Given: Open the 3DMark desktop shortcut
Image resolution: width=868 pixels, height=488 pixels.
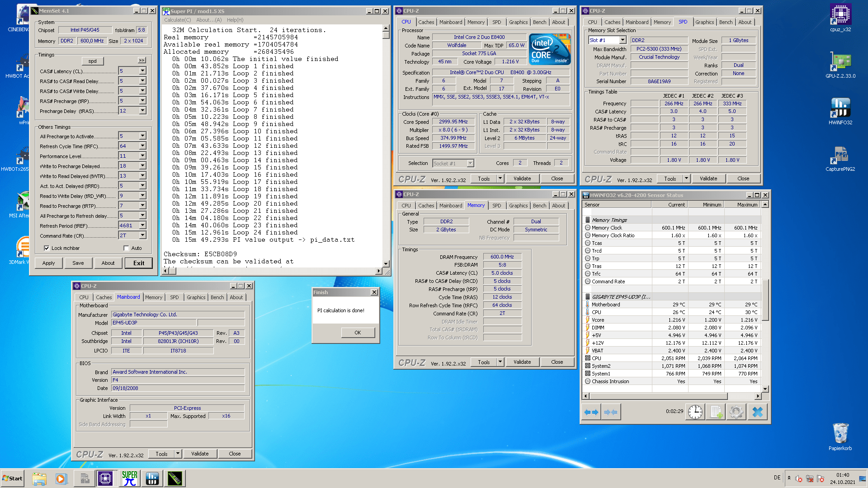Looking at the screenshot, I should click(19, 251).
